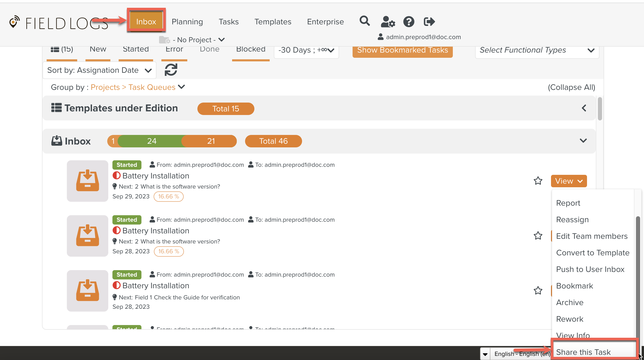The height and width of the screenshot is (360, 644).
Task: Open Select Functional Types dropdown
Action: [x=537, y=50]
